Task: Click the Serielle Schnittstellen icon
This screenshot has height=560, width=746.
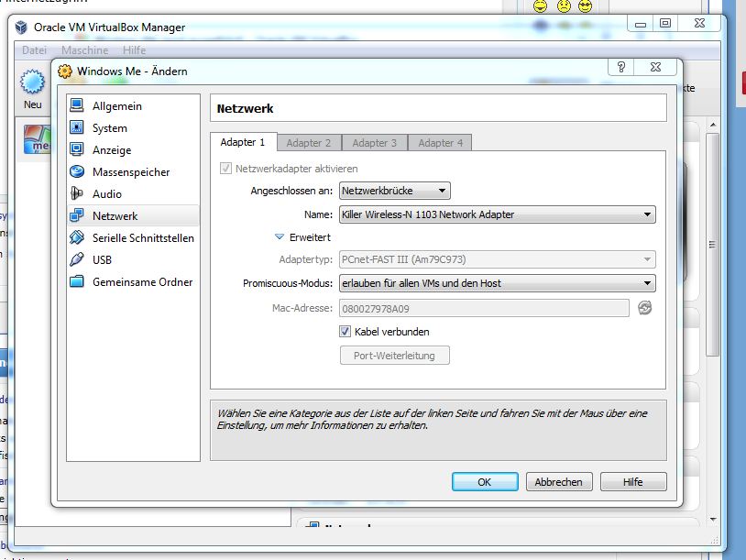Action: 77,237
